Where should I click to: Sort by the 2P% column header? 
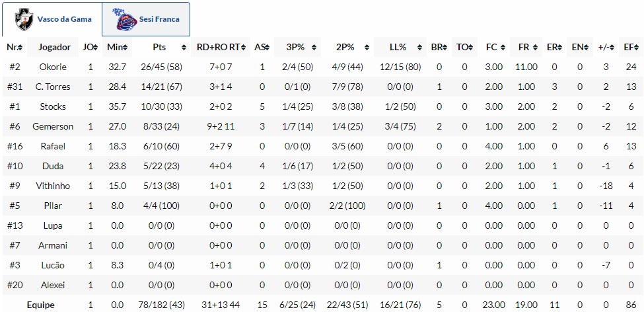(x=345, y=48)
